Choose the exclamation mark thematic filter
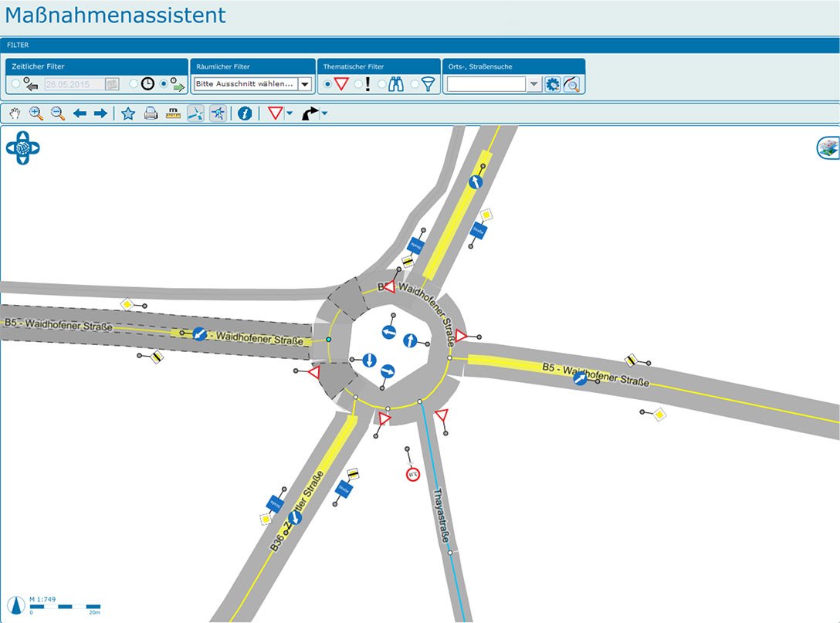840x623 pixels. coord(358,83)
